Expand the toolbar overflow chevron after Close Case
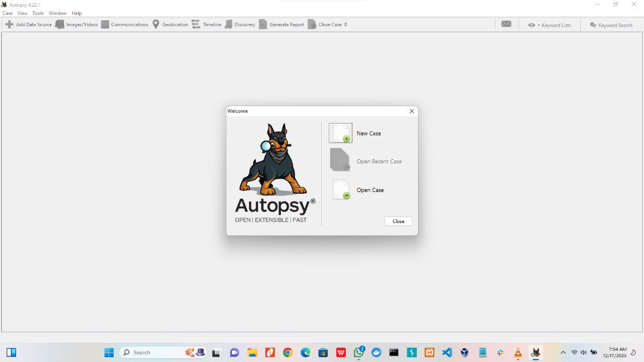This screenshot has width=644, height=362. coord(345,24)
